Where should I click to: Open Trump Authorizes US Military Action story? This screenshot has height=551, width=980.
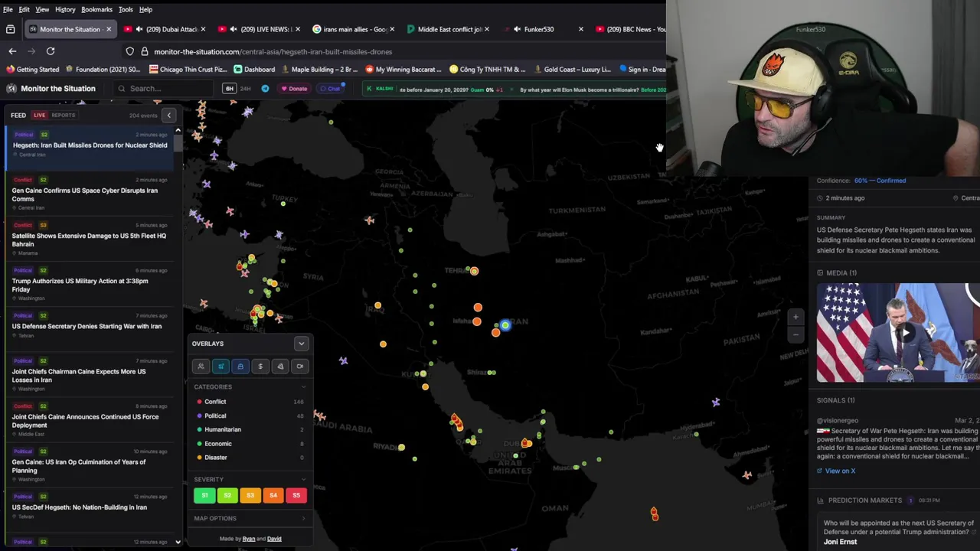(90, 285)
